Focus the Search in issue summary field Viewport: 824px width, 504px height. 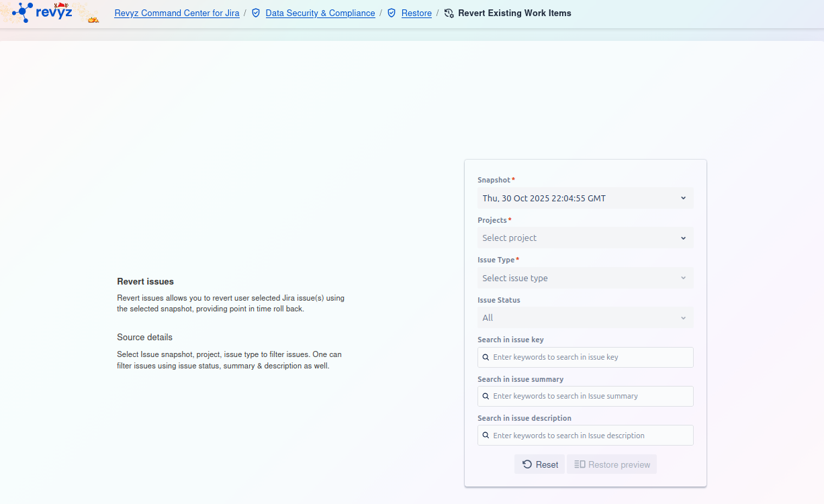point(591,396)
